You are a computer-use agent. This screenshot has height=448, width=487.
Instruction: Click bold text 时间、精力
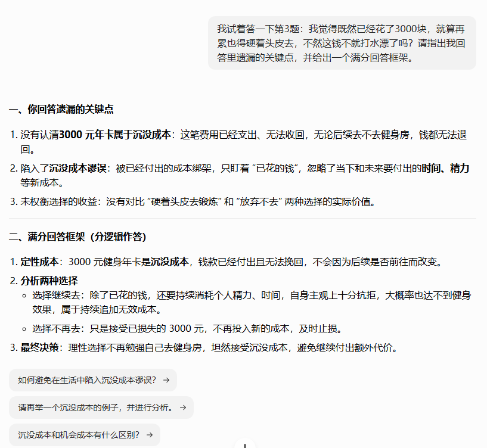point(445,168)
